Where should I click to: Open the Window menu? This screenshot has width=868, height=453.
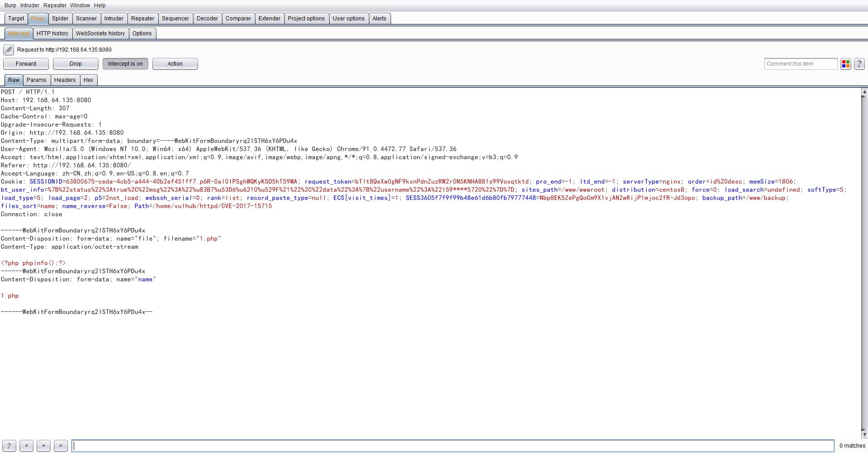click(x=80, y=5)
